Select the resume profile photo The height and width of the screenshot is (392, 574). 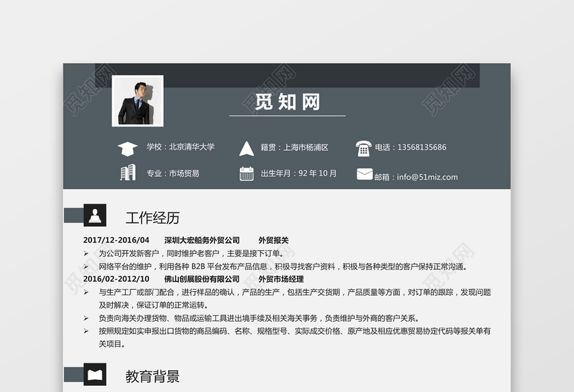(x=137, y=101)
